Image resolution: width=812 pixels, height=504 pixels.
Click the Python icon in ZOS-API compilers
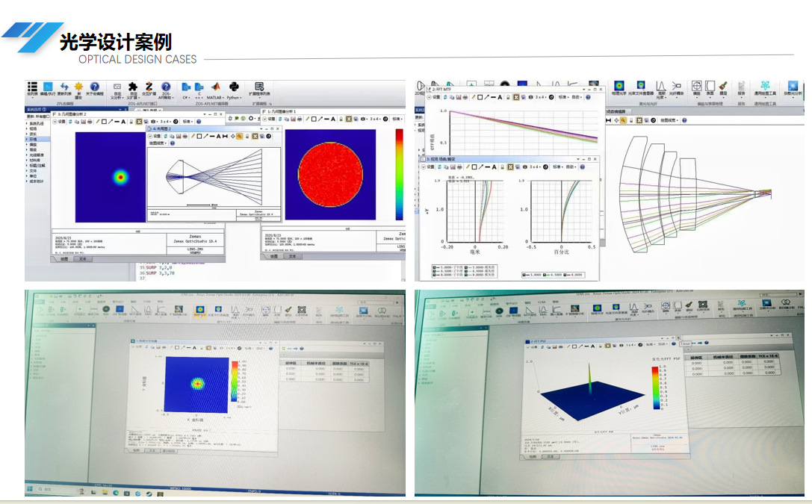234,87
